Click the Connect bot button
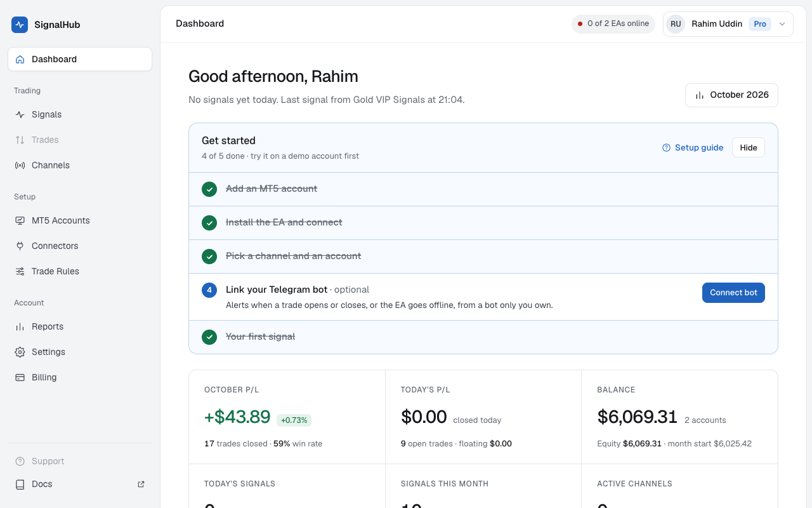 click(x=733, y=293)
